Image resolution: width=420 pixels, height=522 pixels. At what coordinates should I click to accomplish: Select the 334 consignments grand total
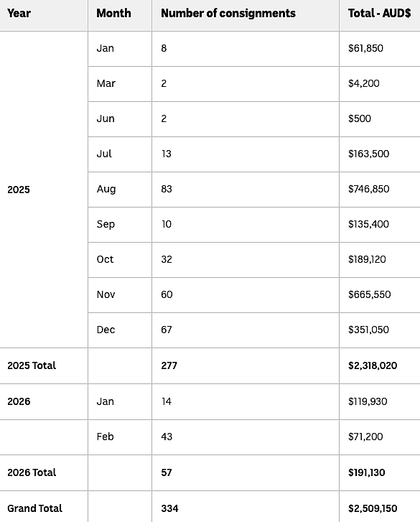(x=169, y=508)
